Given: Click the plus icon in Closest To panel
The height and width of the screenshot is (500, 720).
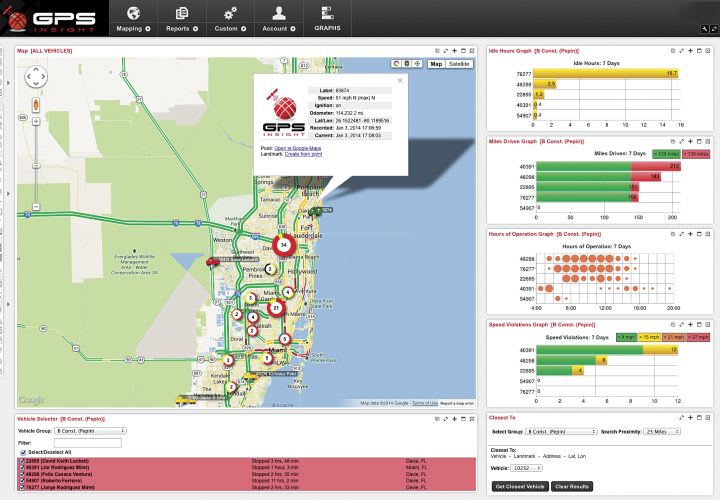Looking at the screenshot, I should (x=690, y=418).
